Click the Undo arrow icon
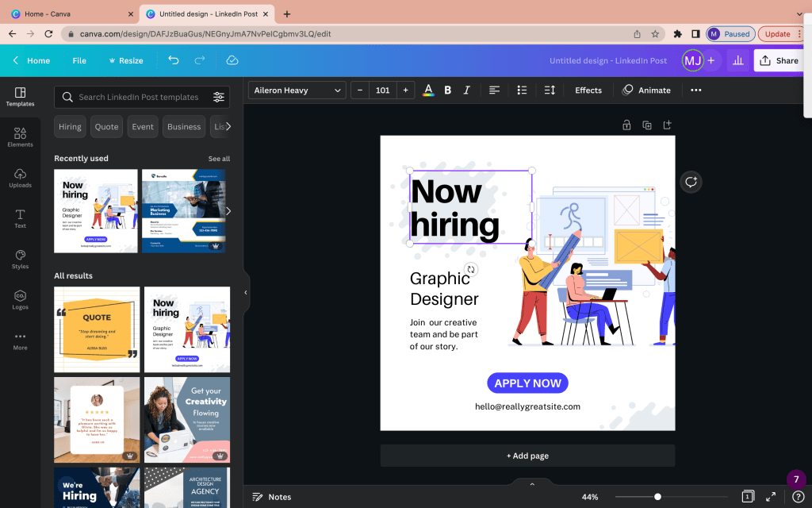 coord(174,60)
